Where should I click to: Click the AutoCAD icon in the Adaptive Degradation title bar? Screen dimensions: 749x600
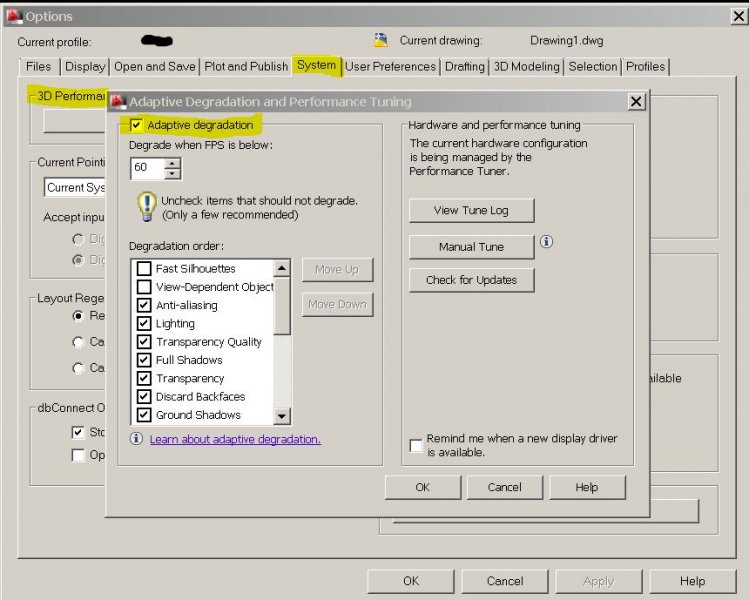point(118,101)
